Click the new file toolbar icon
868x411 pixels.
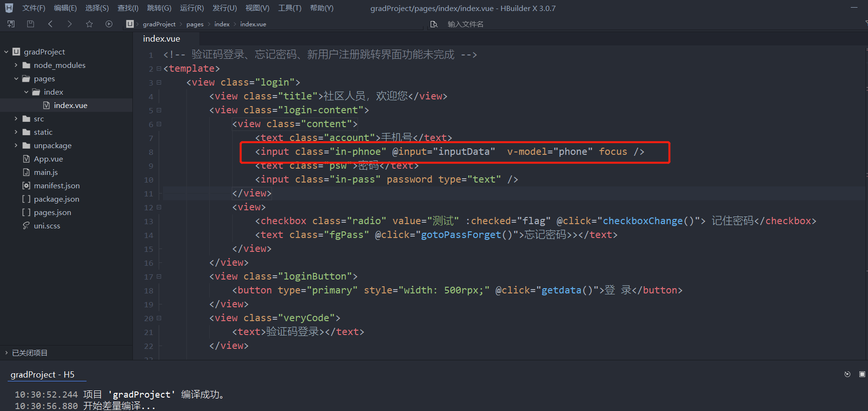[x=11, y=24]
